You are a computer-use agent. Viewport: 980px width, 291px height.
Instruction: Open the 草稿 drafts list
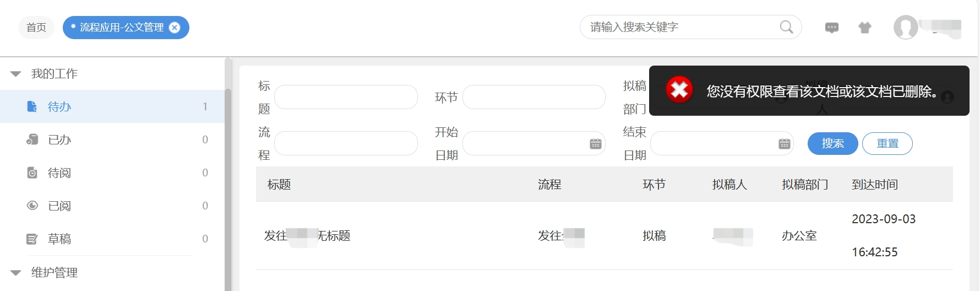[x=59, y=239]
